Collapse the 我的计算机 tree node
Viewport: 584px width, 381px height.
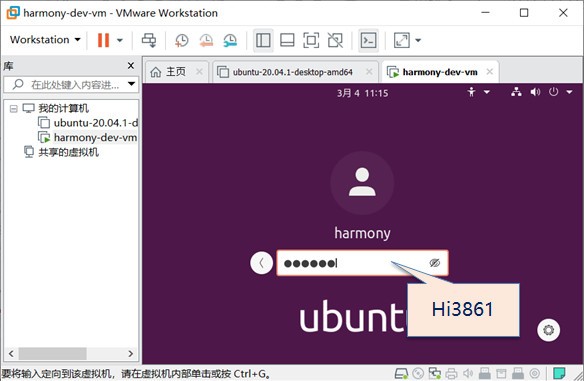point(13,109)
